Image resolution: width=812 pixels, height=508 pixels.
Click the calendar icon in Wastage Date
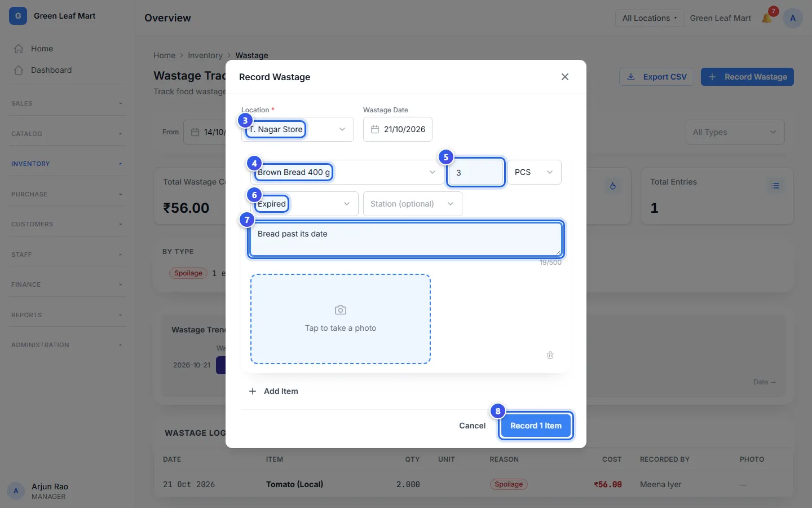pos(374,129)
